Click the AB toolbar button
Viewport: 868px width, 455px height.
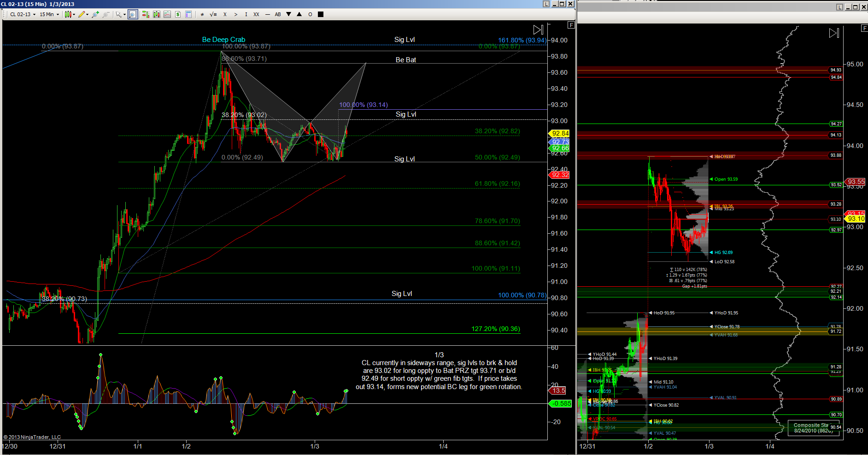click(278, 14)
